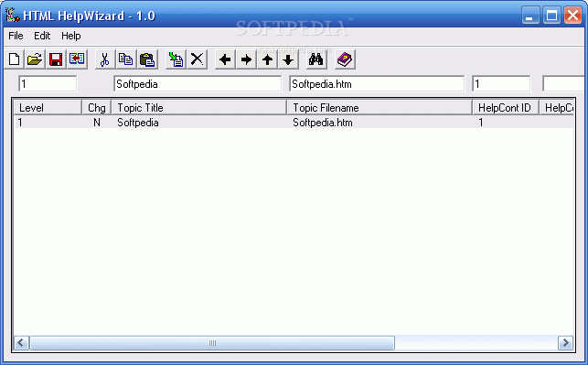Screen dimensions: 588x365
Task: Copy with the two-pages icon
Action: point(126,59)
